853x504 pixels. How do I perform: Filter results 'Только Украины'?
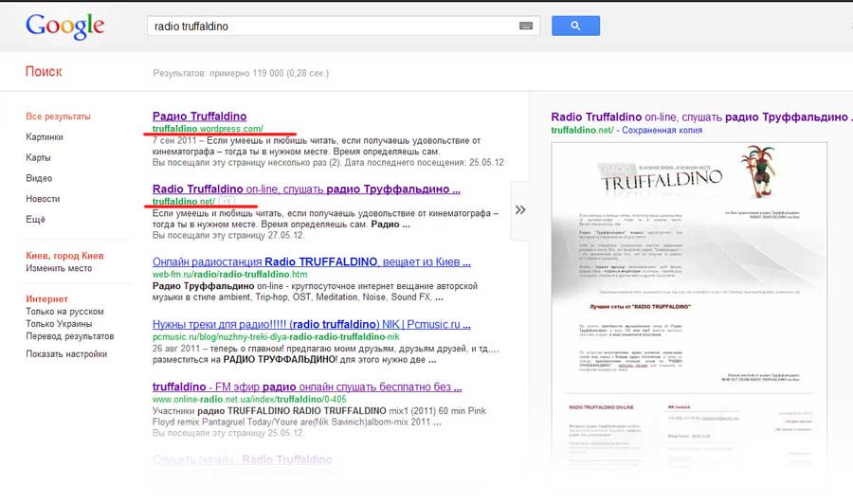tap(59, 324)
